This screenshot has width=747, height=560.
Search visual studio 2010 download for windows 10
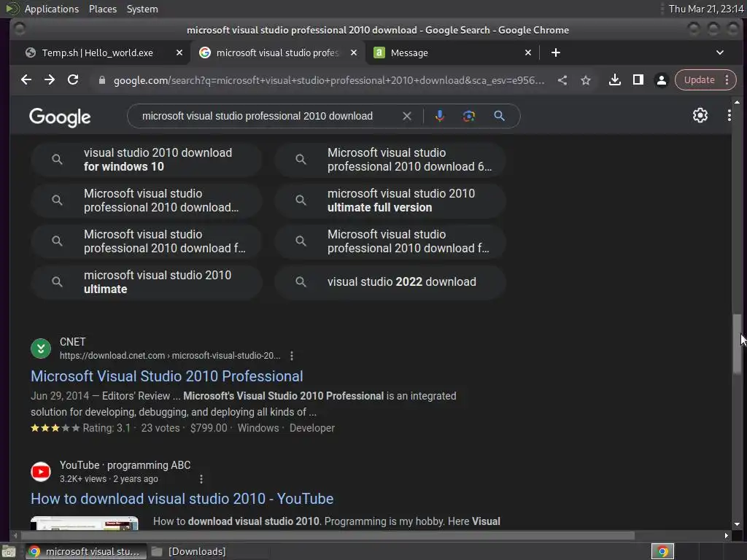point(147,160)
